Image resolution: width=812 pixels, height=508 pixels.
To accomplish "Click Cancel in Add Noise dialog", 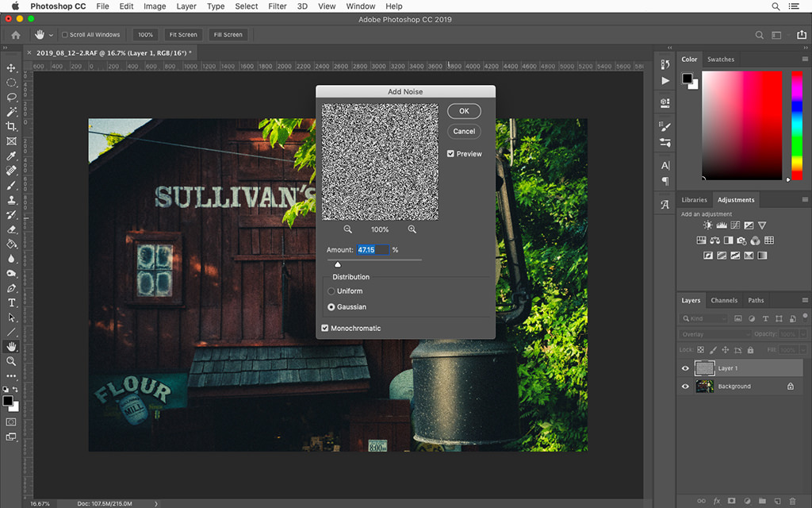I will pos(464,131).
